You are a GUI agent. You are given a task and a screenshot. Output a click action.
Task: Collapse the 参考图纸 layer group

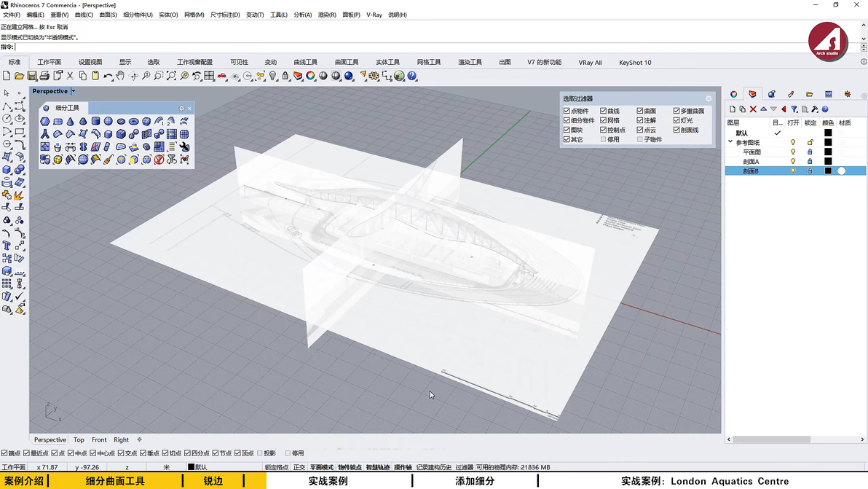[x=730, y=143]
